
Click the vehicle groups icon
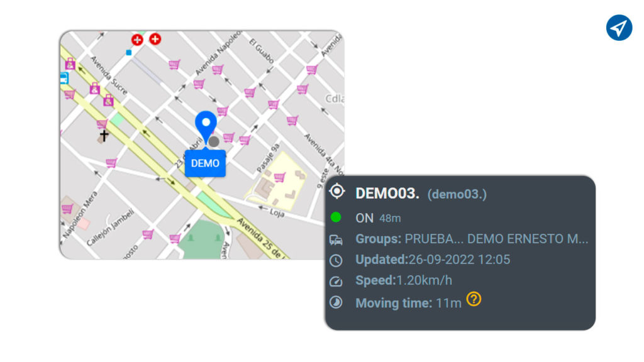336,239
